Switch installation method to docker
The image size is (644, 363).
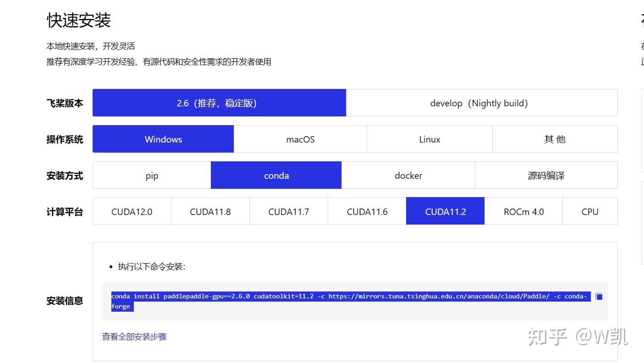408,175
